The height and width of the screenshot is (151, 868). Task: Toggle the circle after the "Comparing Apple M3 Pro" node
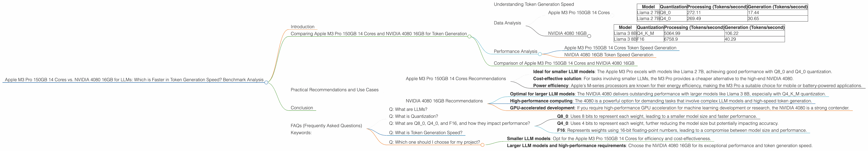click(469, 37)
